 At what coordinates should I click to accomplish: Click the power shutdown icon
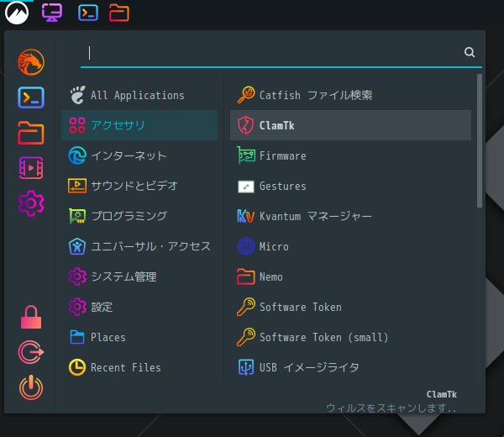click(x=31, y=387)
